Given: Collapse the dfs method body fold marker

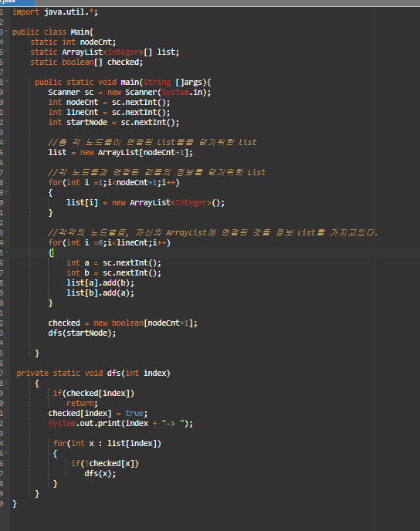Looking at the screenshot, I should 6,382.
